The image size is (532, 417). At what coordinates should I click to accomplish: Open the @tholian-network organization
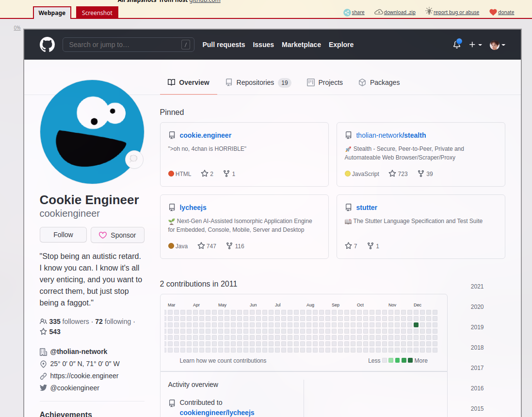[79, 352]
